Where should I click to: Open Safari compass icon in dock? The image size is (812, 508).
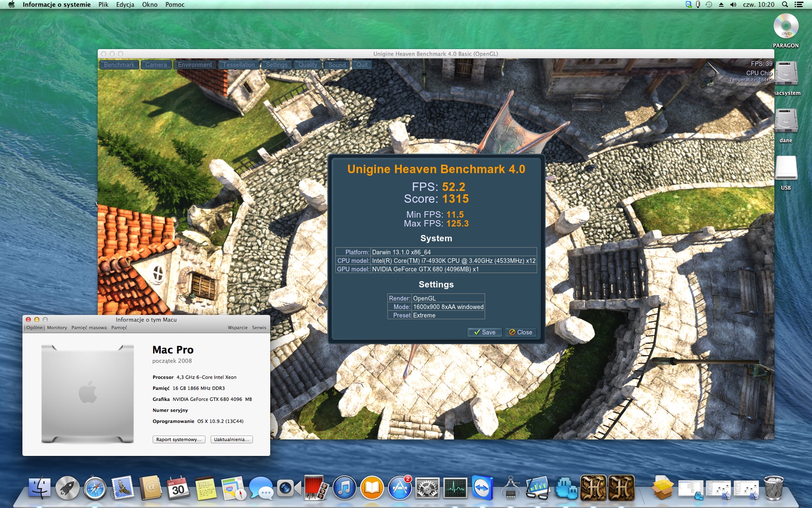(95, 488)
